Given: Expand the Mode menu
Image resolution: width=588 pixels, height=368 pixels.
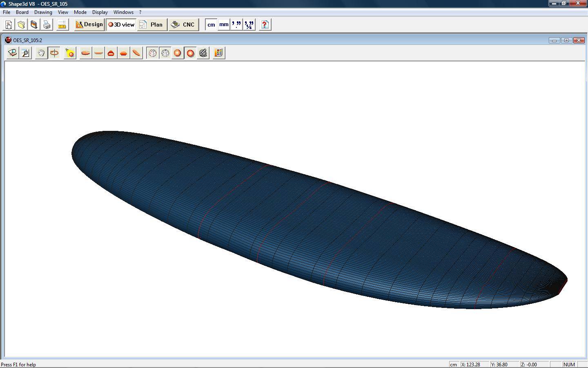Looking at the screenshot, I should 80,12.
